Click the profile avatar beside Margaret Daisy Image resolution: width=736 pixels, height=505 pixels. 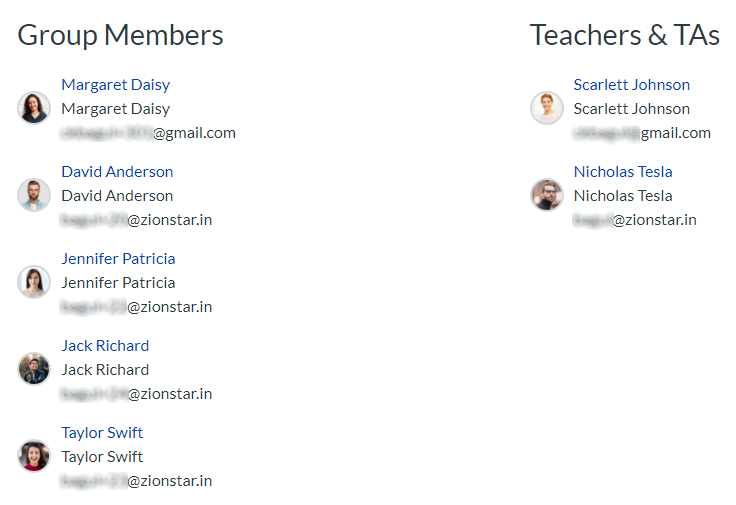[34, 108]
